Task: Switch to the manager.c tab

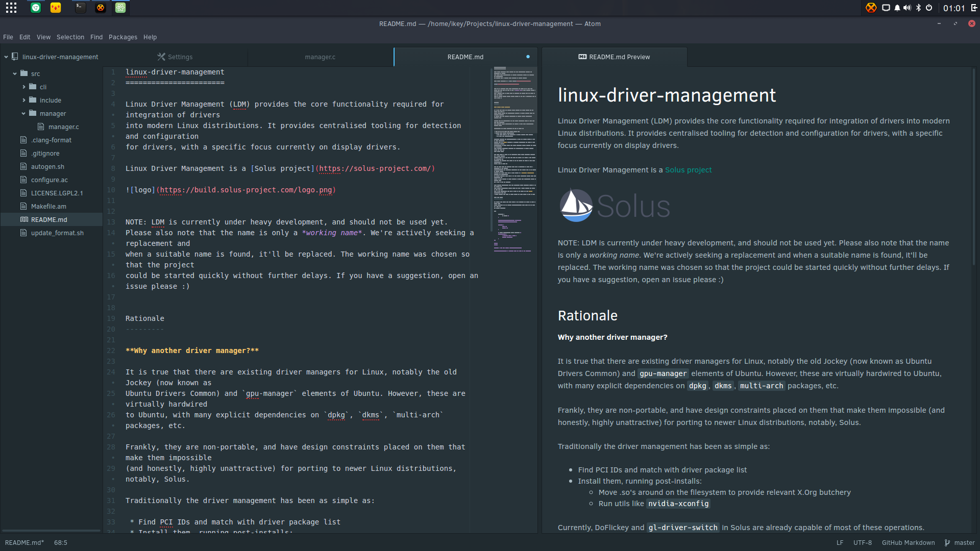Action: click(320, 57)
